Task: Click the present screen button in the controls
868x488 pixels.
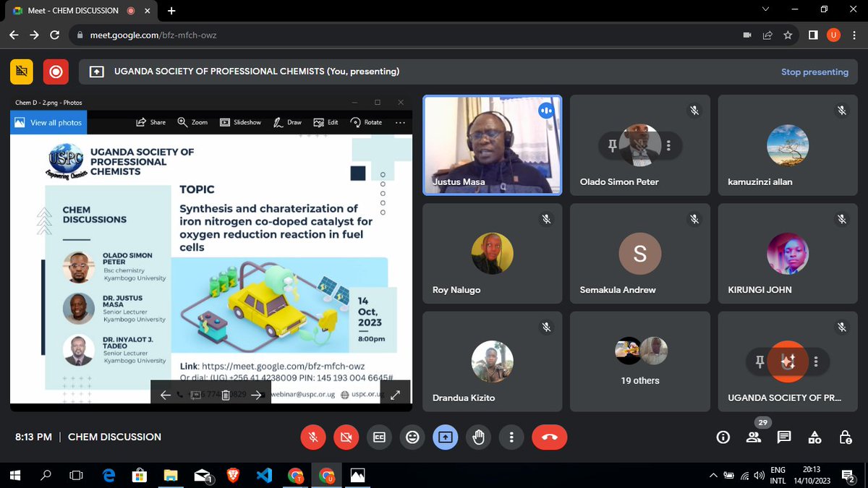Action: pos(446,437)
